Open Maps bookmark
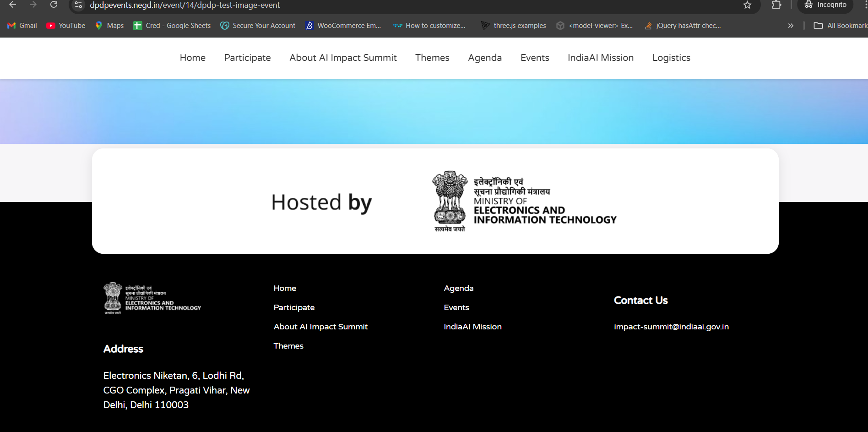This screenshot has width=868, height=432. point(109,26)
